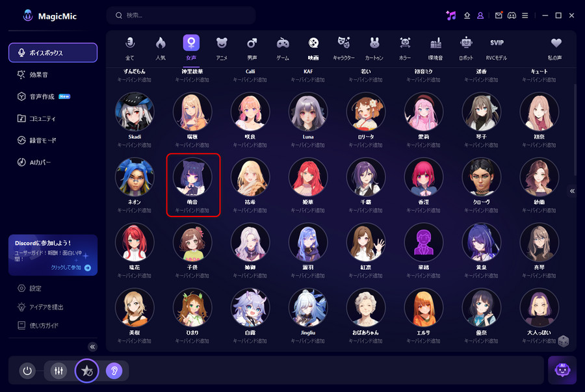Select the ロボット robot category icon
This screenshot has height=392, width=585.
[x=466, y=43]
